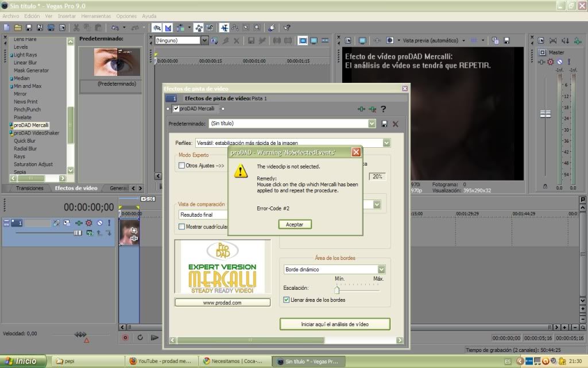
Task: Click automation settings gear on track 1
Action: click(x=89, y=223)
